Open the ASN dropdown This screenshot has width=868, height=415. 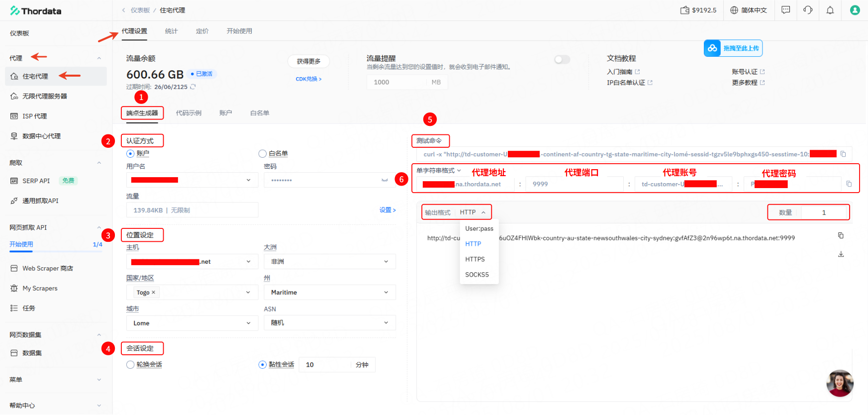coord(330,323)
